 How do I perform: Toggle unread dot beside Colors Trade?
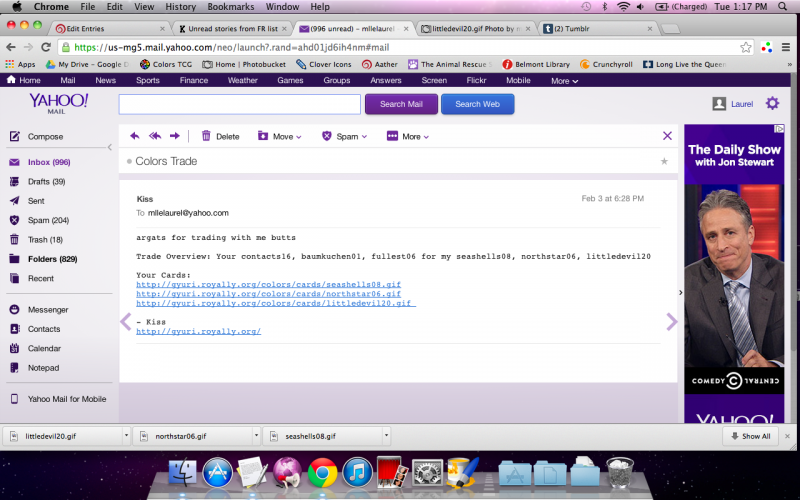(x=129, y=162)
